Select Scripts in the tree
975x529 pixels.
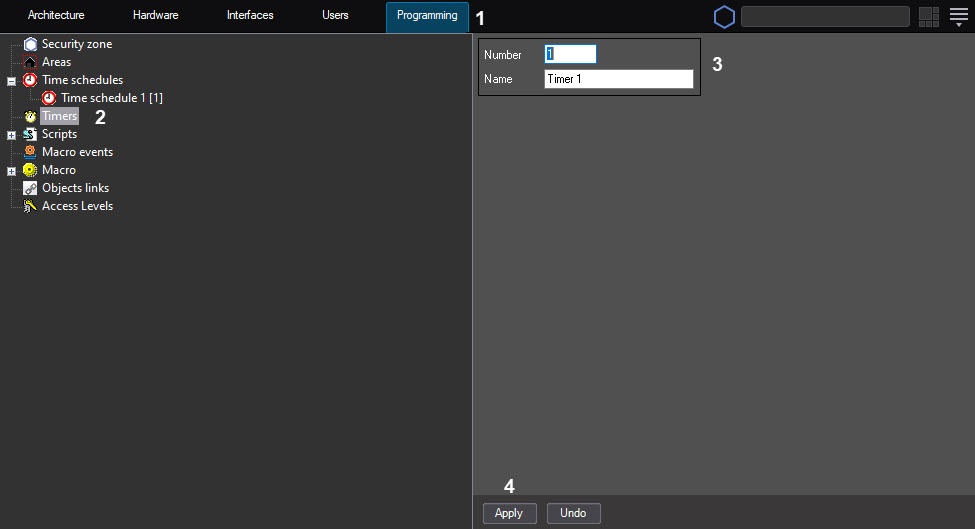[60, 134]
